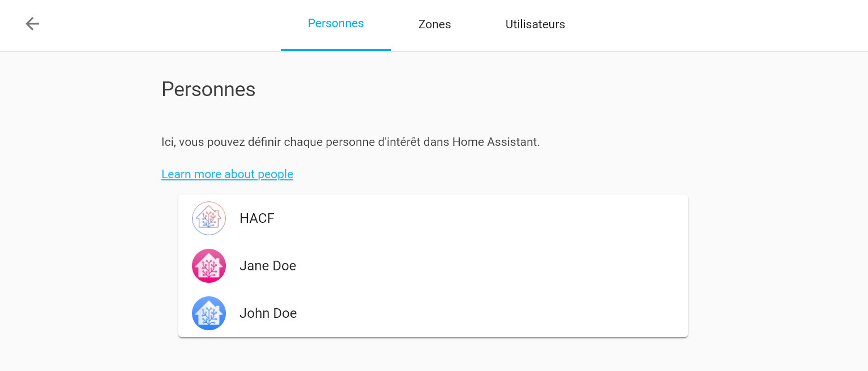Select the Personnes tab
The image size is (868, 371).
coord(336,24)
